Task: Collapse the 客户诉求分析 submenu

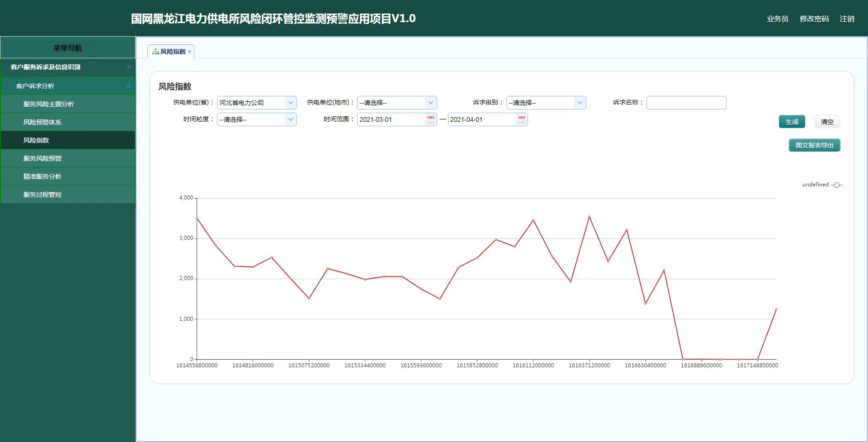Action: 129,86
